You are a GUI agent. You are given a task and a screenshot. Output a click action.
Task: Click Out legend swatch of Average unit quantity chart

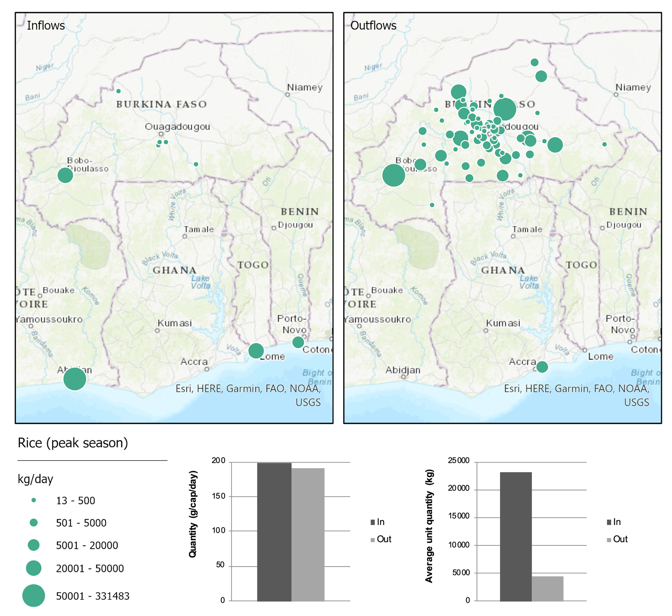click(609, 540)
